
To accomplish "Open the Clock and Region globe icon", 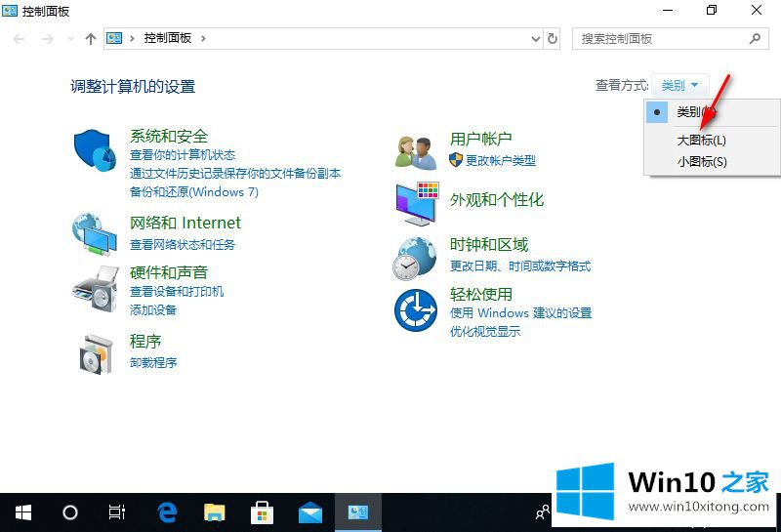I will point(414,258).
